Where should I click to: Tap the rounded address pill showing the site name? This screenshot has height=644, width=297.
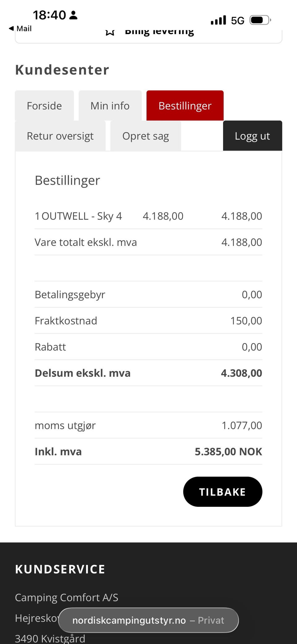tap(148, 620)
